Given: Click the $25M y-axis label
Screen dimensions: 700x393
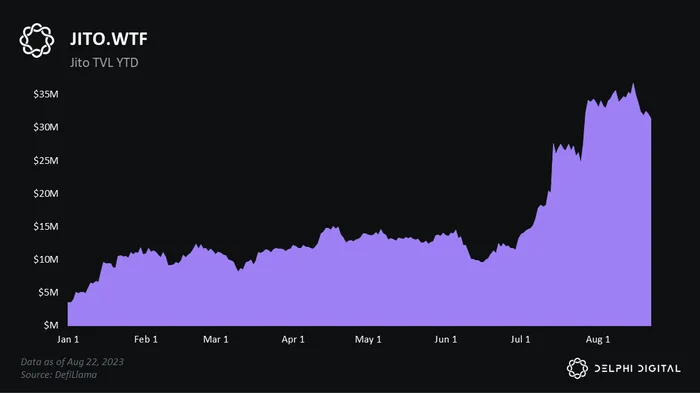Looking at the screenshot, I should [x=46, y=160].
